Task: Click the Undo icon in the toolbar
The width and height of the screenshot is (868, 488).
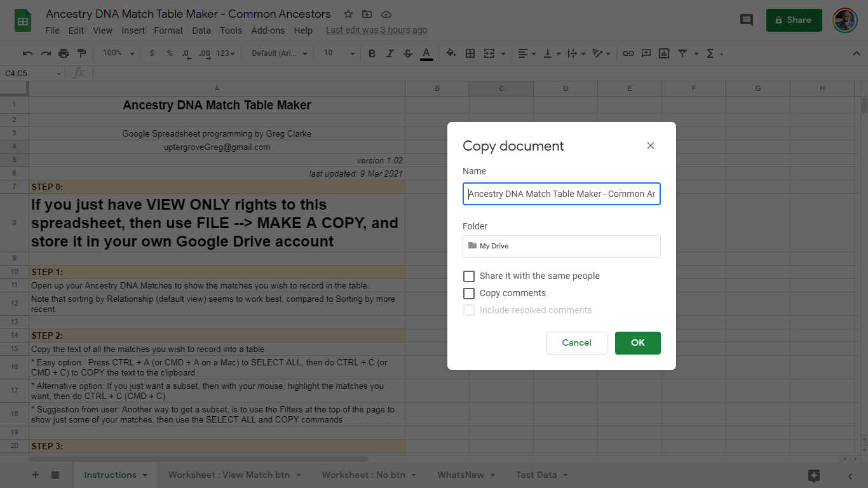Action: 27,53
